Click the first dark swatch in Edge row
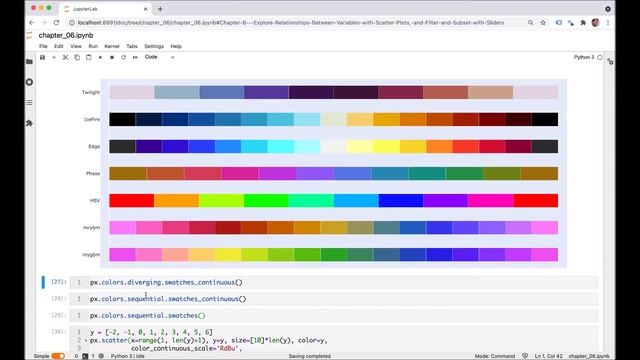 [122, 146]
